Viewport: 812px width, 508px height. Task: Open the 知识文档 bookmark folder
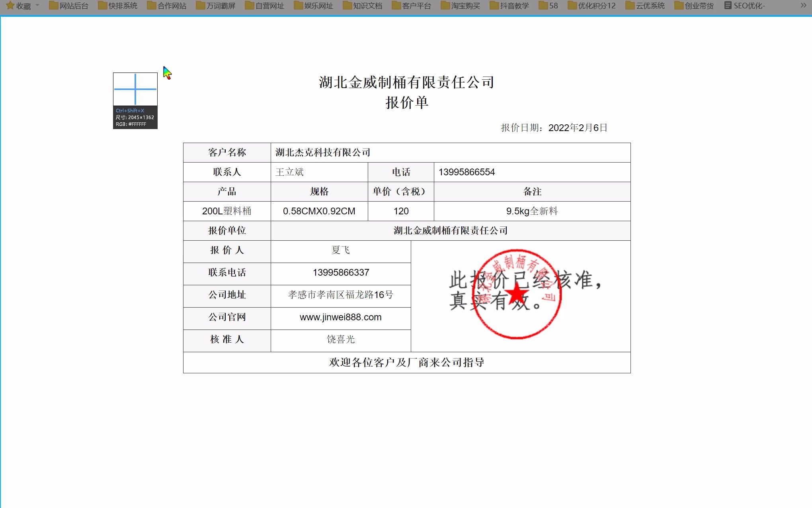tap(362, 6)
